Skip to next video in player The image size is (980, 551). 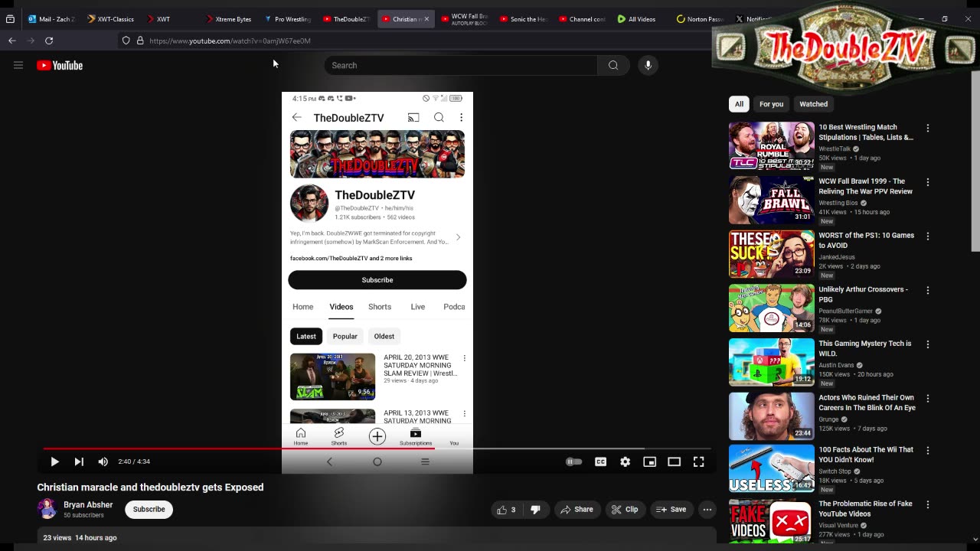click(79, 461)
